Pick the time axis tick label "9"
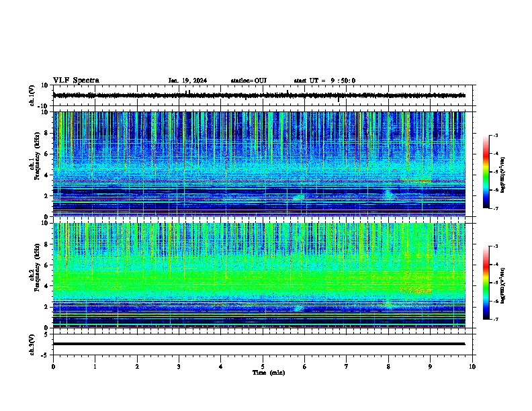This screenshot has width=532, height=411. 430,367
